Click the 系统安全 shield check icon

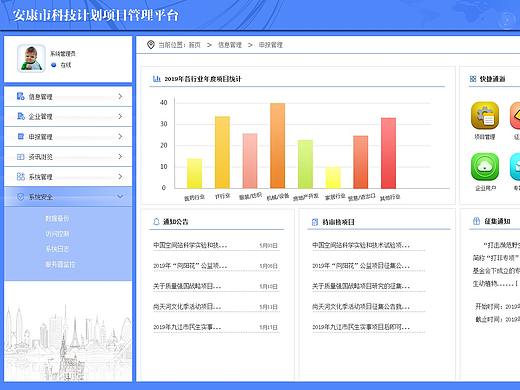(x=20, y=197)
